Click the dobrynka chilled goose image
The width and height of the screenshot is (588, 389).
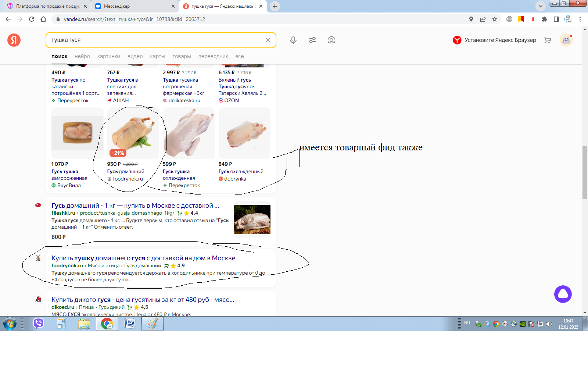pyautogui.click(x=244, y=133)
